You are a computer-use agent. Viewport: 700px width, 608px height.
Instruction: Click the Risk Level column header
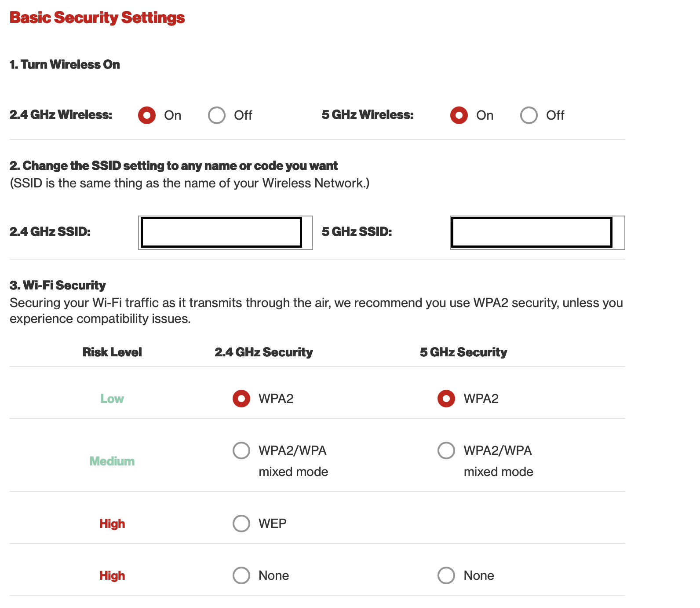(x=112, y=352)
